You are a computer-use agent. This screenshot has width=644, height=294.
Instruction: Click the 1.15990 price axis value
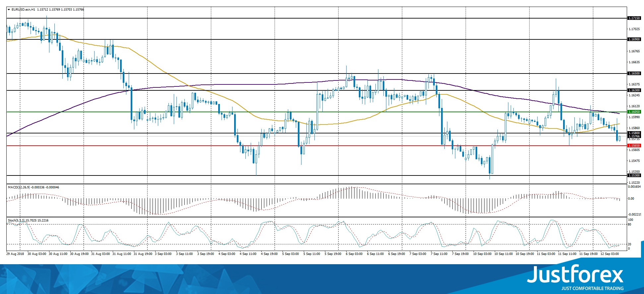pos(634,117)
